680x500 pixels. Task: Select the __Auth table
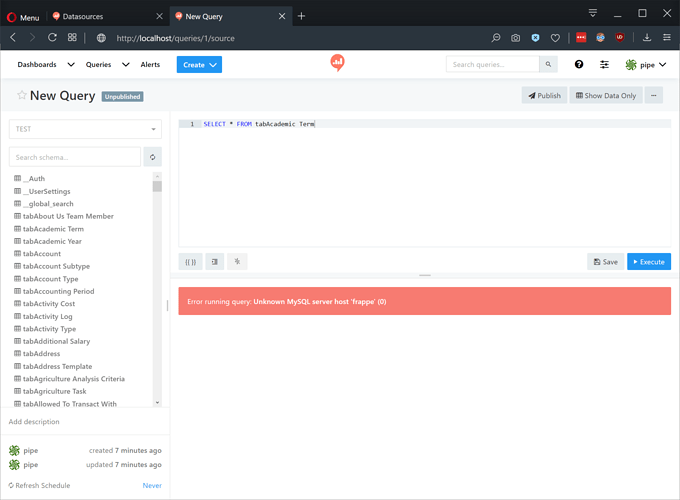29,178
